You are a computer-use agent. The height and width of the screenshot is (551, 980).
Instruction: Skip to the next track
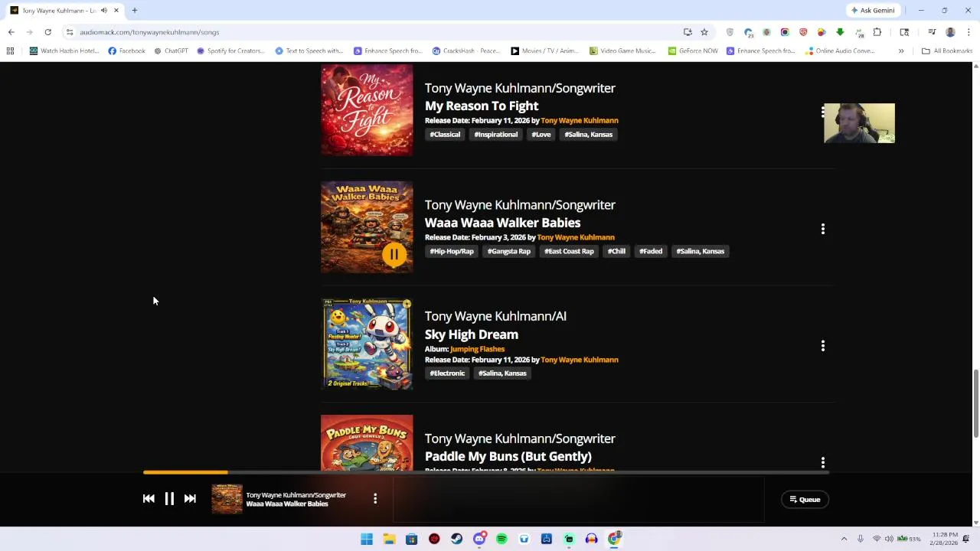190,499
